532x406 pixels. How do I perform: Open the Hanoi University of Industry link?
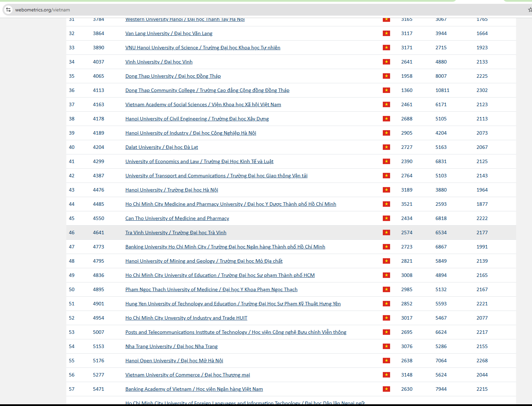coord(191,133)
